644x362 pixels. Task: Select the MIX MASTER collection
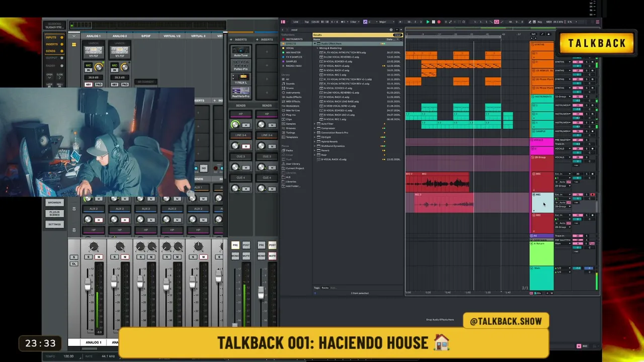click(x=296, y=53)
